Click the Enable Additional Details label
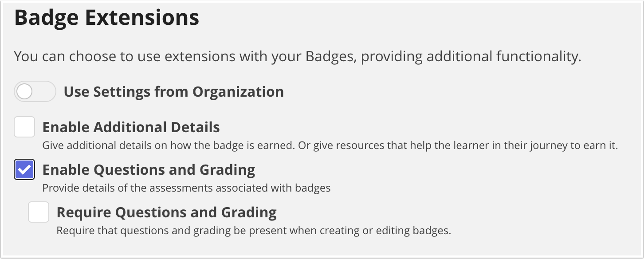The image size is (644, 259). pos(131,127)
